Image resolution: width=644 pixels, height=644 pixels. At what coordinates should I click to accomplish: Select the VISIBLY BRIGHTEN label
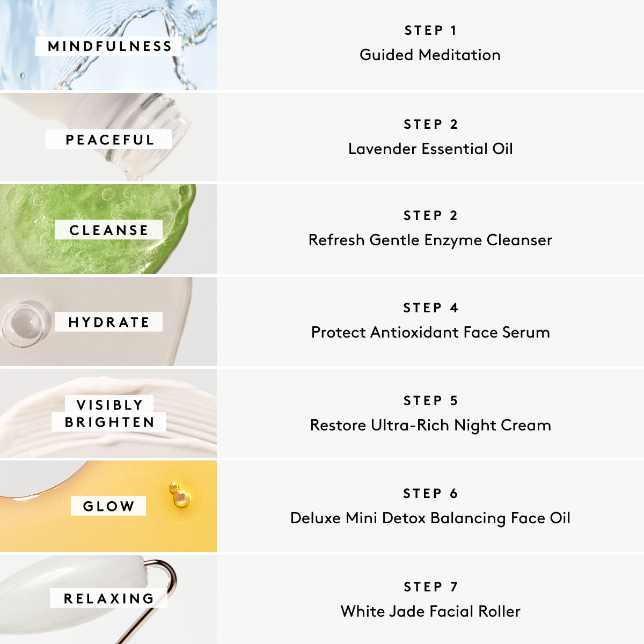[x=109, y=413]
